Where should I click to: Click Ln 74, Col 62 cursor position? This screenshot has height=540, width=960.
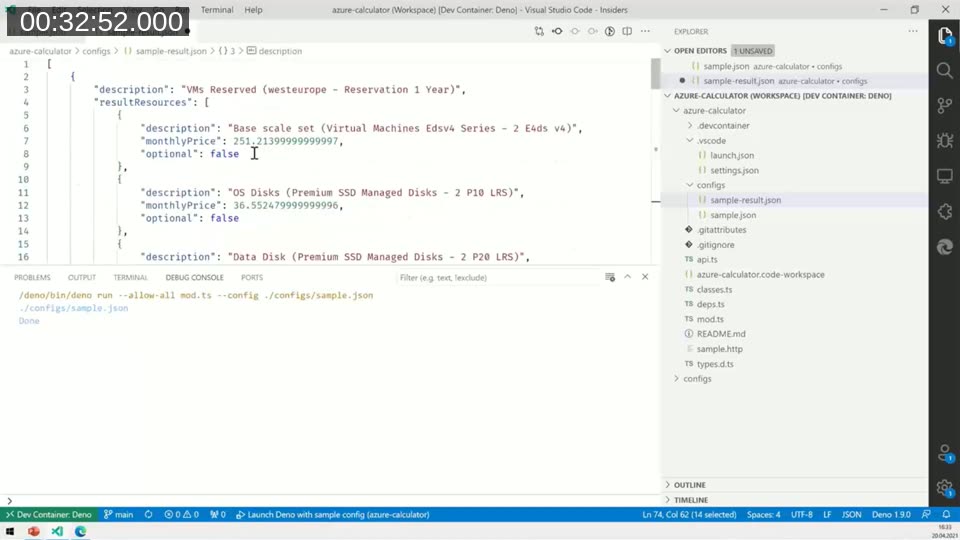[x=689, y=515]
